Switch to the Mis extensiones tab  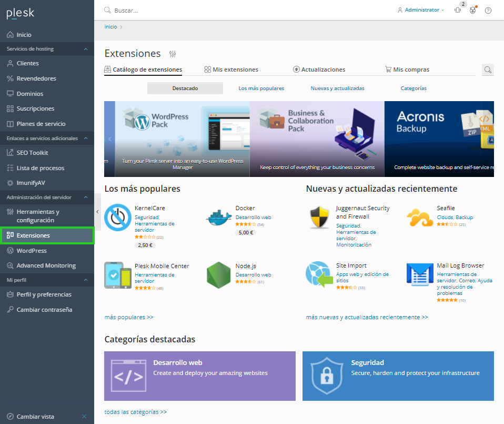pos(231,70)
